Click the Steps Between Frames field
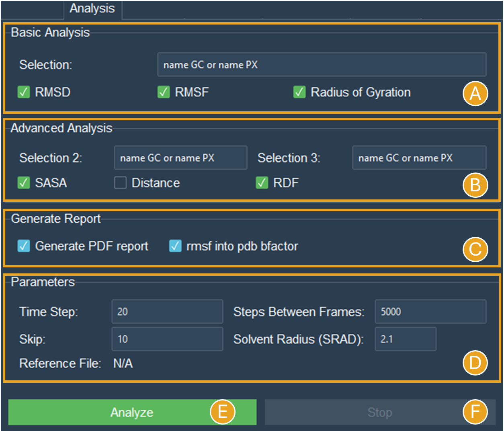Screen dimensions: 504x431 430,312
